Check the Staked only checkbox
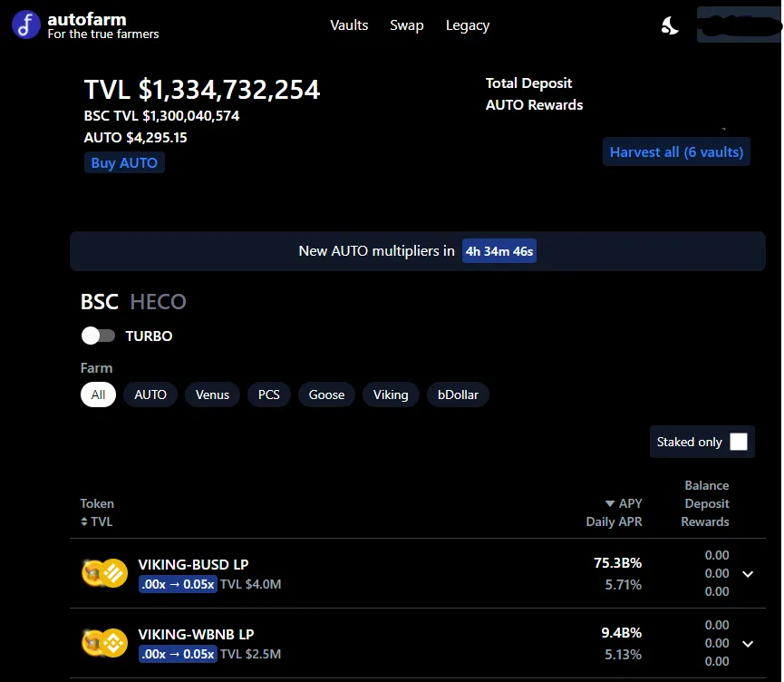The image size is (784, 682). click(x=739, y=442)
